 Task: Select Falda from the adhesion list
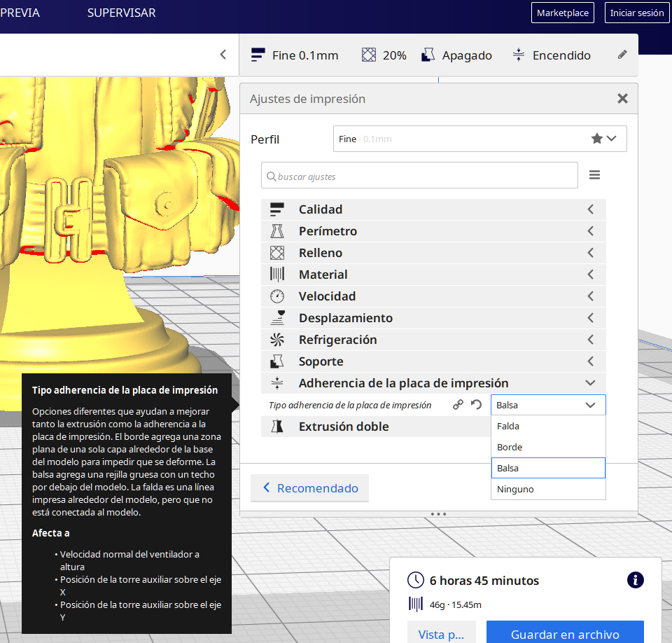547,426
